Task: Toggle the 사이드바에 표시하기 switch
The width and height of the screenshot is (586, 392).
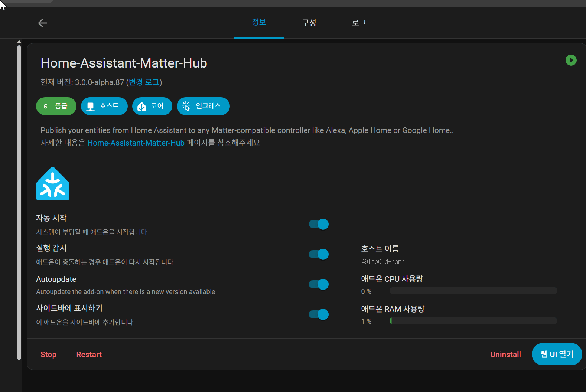Action: [x=319, y=314]
